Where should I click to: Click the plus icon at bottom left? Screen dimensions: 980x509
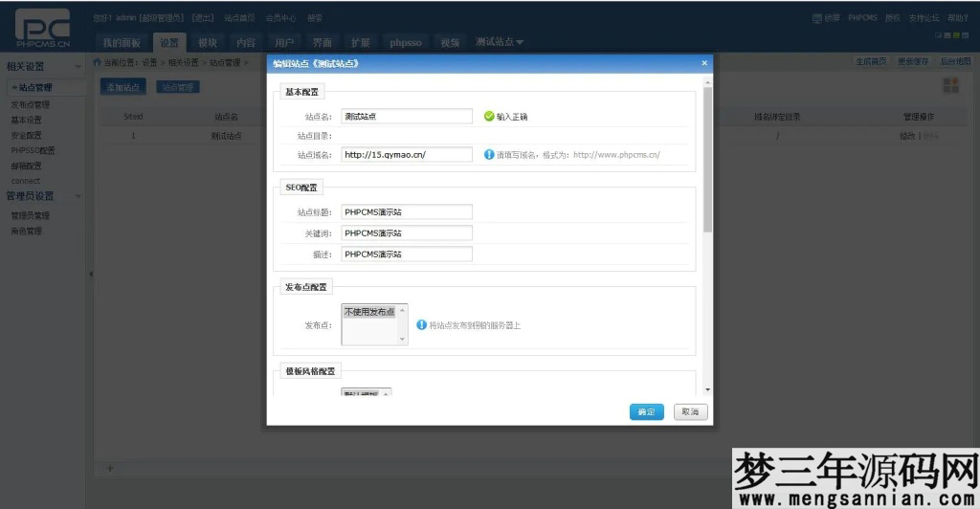(109, 468)
